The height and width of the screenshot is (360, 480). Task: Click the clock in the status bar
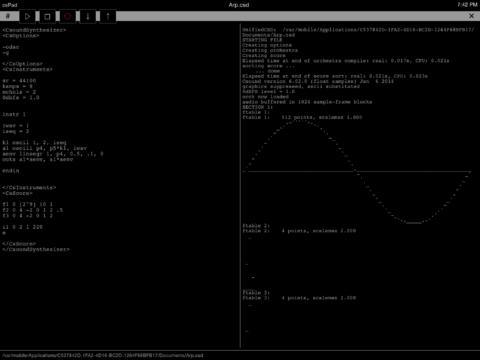tap(467, 5)
